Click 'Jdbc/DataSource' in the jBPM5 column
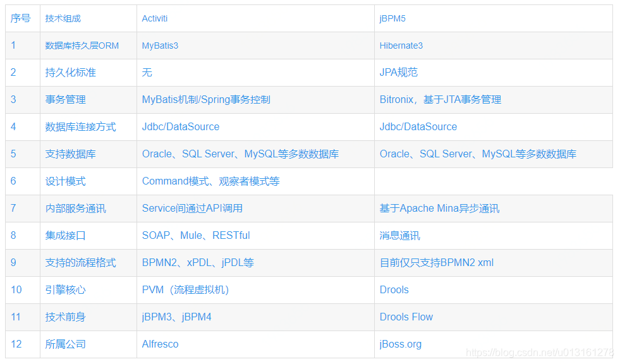Viewport: 620px width, 364px height. point(494,127)
